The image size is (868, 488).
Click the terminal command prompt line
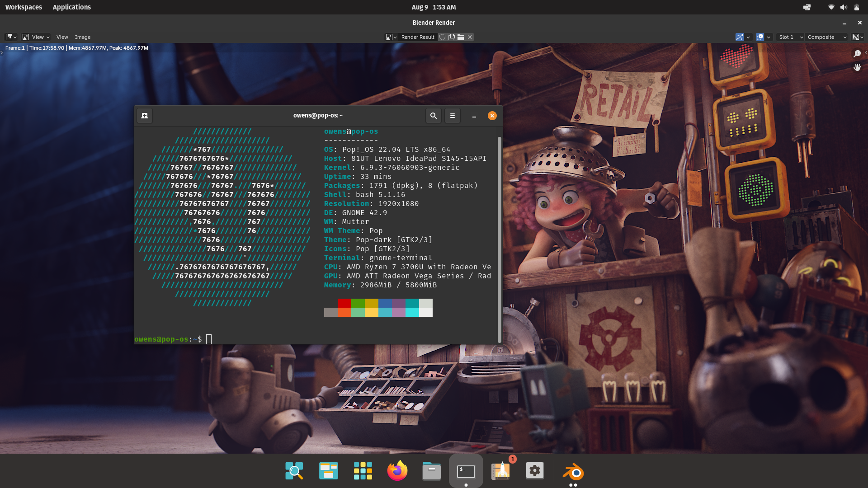[316, 339]
